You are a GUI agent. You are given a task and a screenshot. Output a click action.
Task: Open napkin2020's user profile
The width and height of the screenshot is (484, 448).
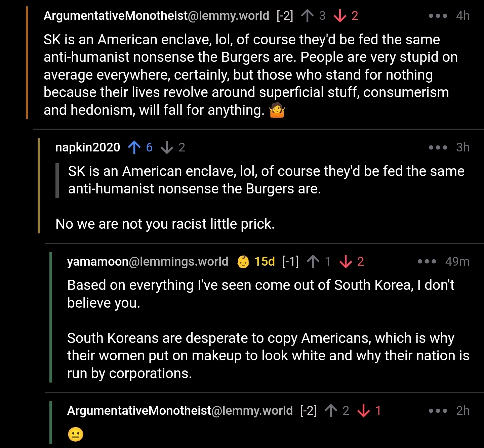click(x=88, y=147)
